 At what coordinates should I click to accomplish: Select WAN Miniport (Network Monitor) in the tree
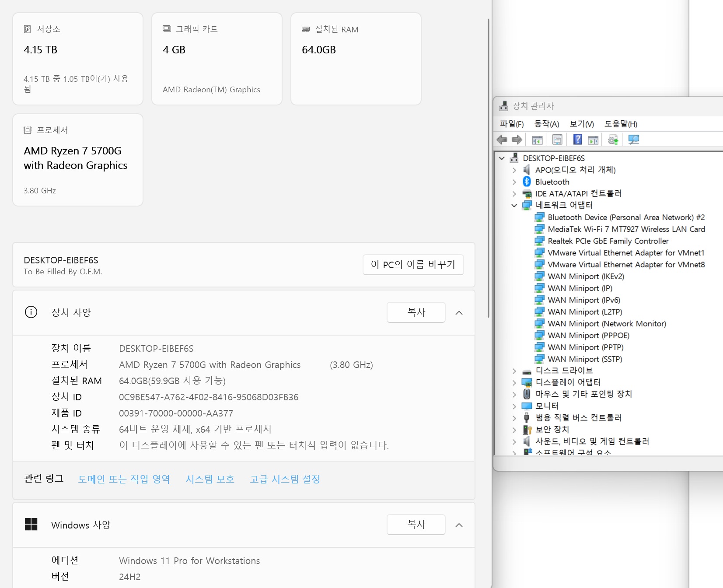tap(607, 323)
